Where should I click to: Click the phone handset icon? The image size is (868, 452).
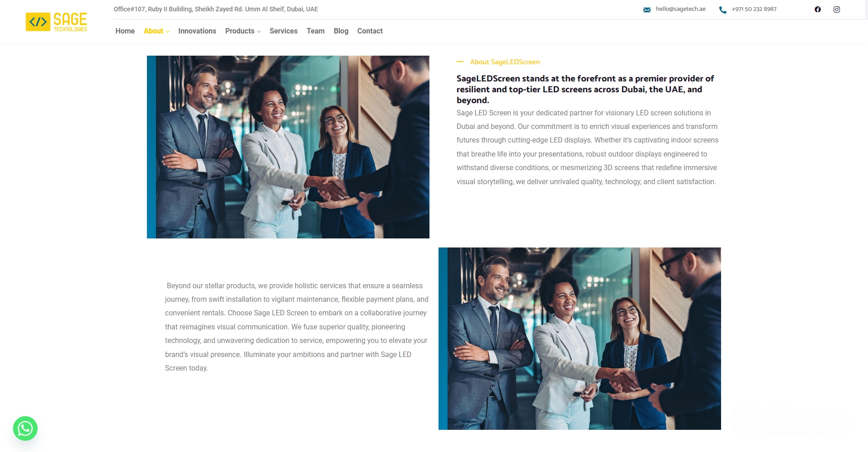[723, 10]
